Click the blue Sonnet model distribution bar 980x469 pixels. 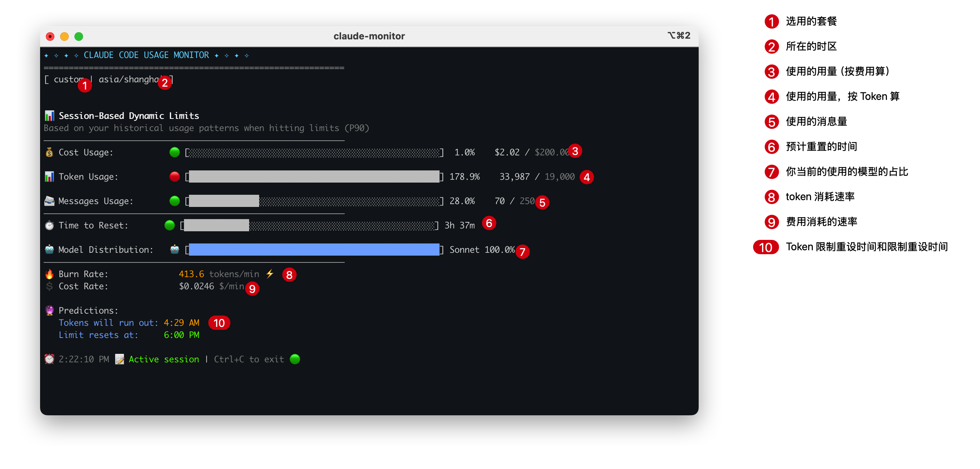314,250
